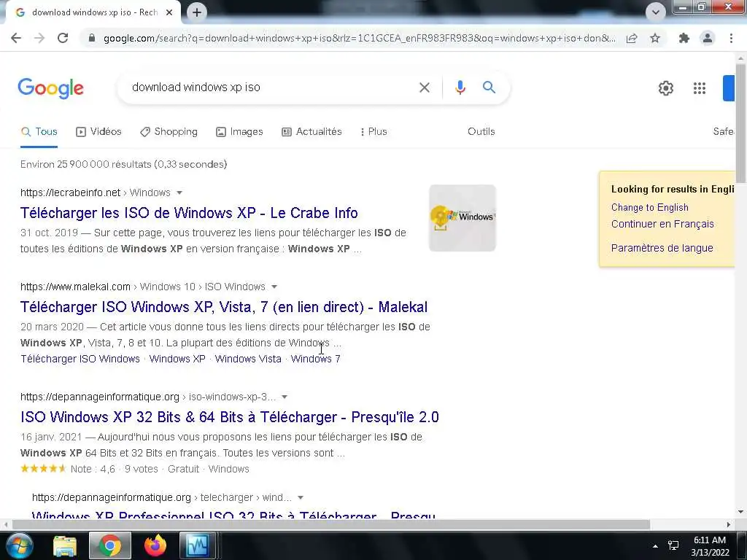Go back to the previous page
The height and width of the screenshot is (560, 747).
16,38
